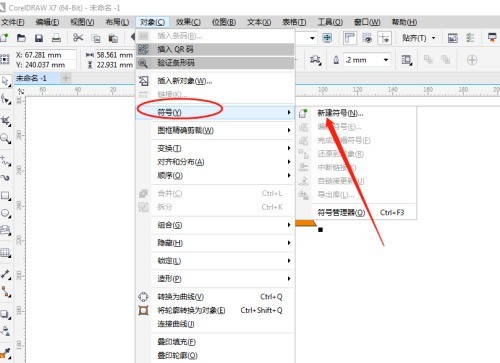The width and height of the screenshot is (500, 363).
Task: Choose 转换为曲线(V) menu item
Action: 215,297
